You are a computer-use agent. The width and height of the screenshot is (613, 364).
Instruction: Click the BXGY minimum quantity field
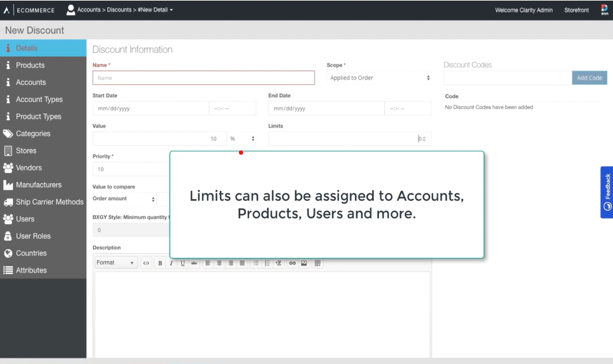[x=131, y=230]
